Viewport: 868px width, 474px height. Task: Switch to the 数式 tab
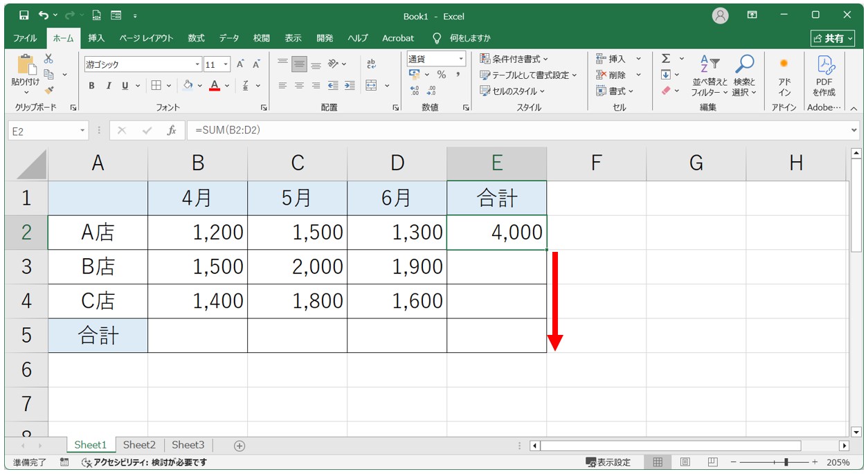(x=196, y=38)
